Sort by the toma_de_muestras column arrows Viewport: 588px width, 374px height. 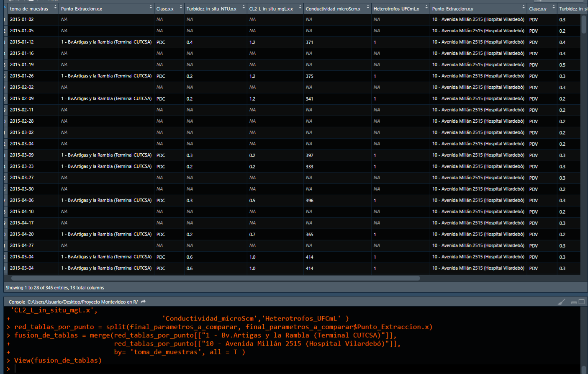(55, 7)
